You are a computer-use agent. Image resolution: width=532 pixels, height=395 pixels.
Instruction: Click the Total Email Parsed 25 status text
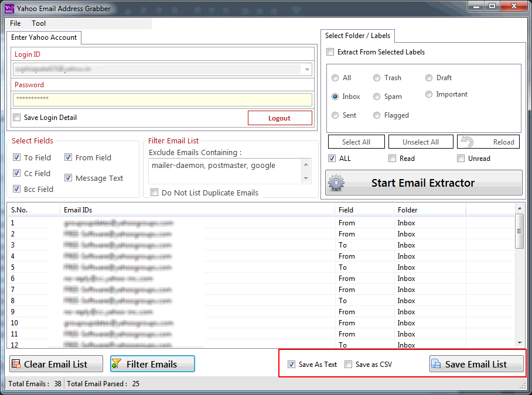[x=103, y=384]
